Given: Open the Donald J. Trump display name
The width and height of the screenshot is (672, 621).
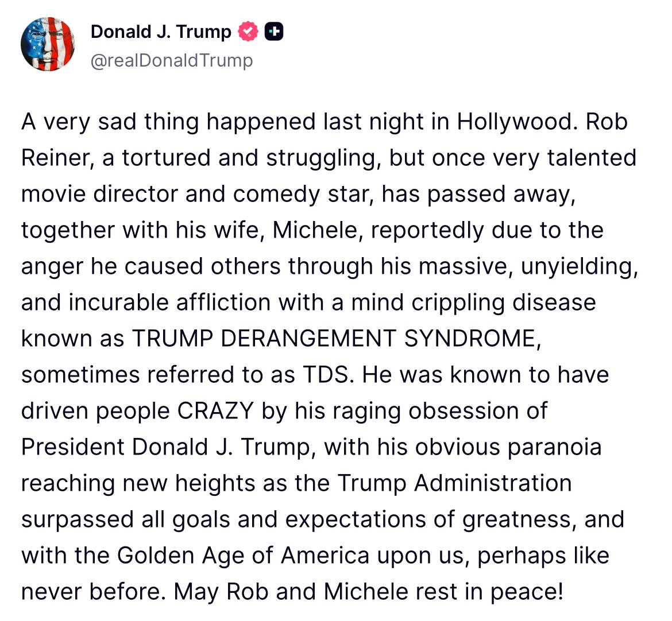Looking at the screenshot, I should [x=161, y=32].
